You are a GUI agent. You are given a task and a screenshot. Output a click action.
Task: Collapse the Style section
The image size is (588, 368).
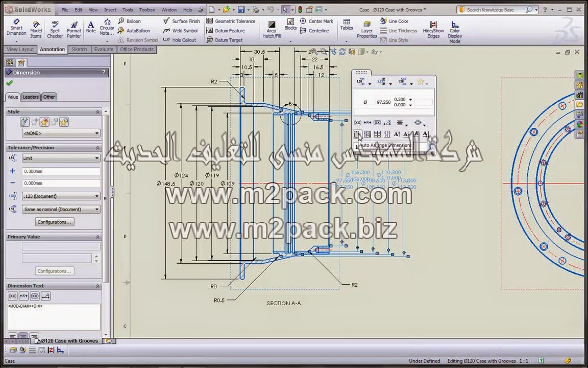point(97,111)
